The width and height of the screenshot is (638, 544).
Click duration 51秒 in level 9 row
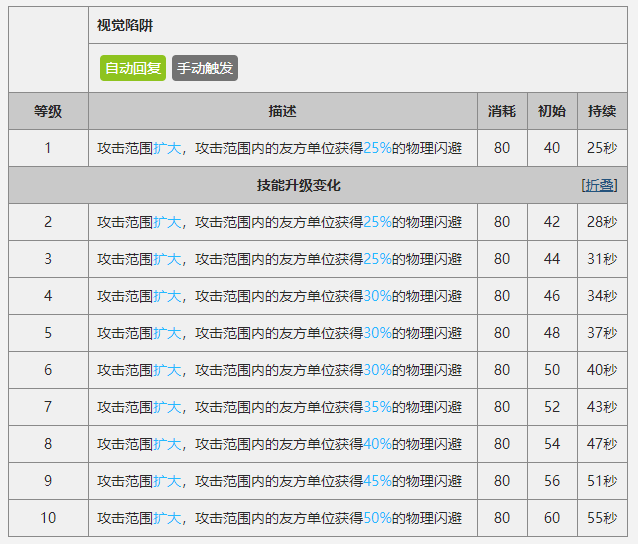(x=602, y=481)
